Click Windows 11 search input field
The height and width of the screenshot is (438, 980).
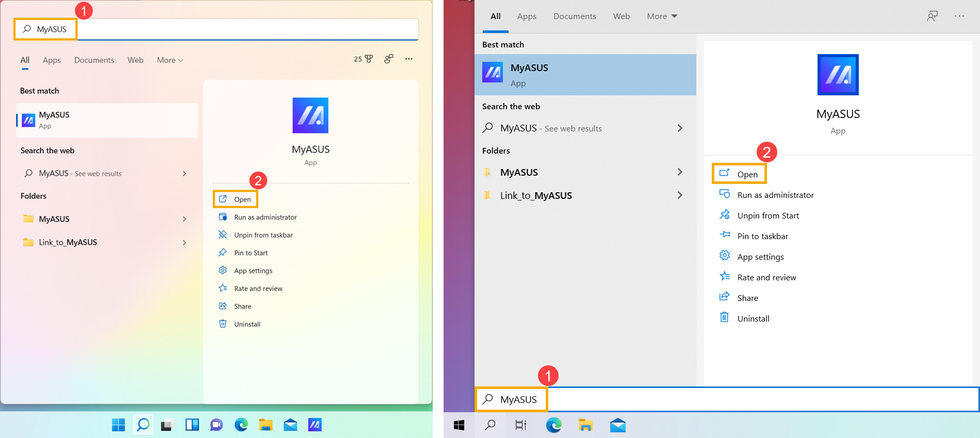coord(217,29)
